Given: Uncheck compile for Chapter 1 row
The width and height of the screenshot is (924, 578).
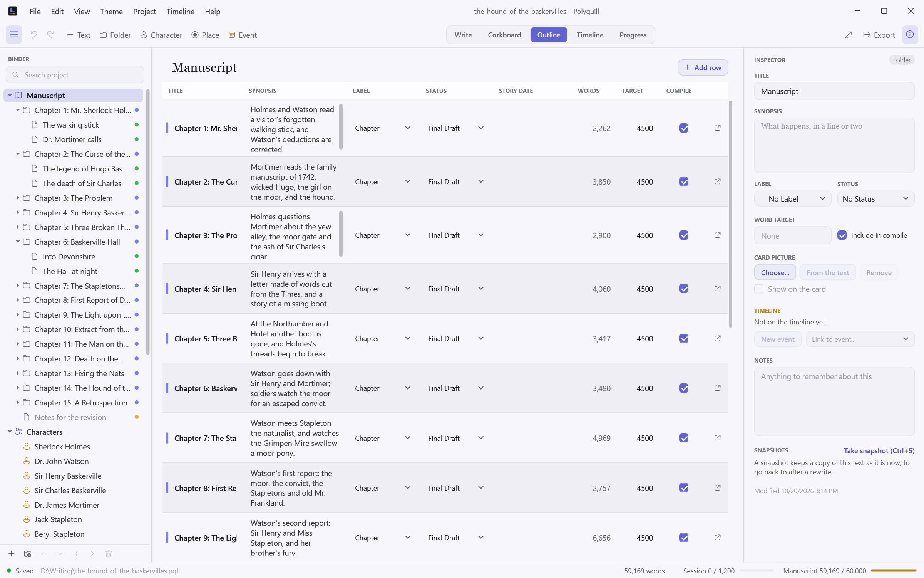Looking at the screenshot, I should 684,128.
